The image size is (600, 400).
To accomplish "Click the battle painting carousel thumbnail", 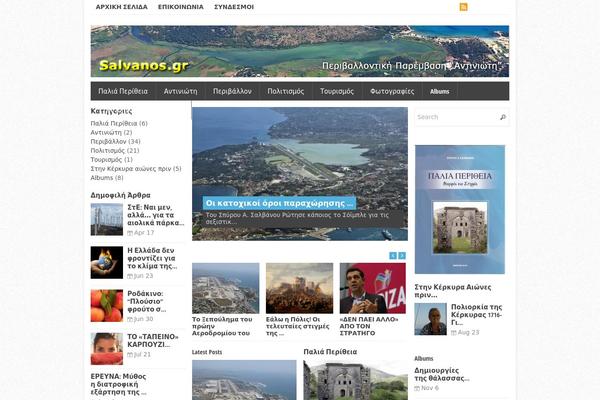I will (x=299, y=288).
